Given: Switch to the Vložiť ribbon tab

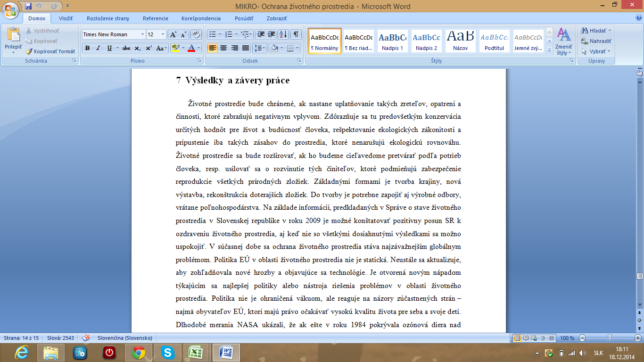Looking at the screenshot, I should (x=66, y=18).
